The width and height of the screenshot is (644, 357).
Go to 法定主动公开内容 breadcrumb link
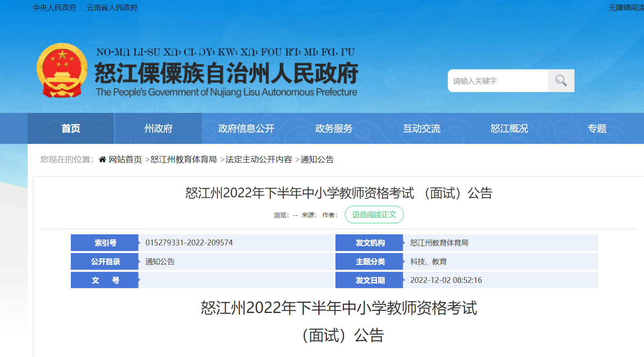[x=259, y=159]
